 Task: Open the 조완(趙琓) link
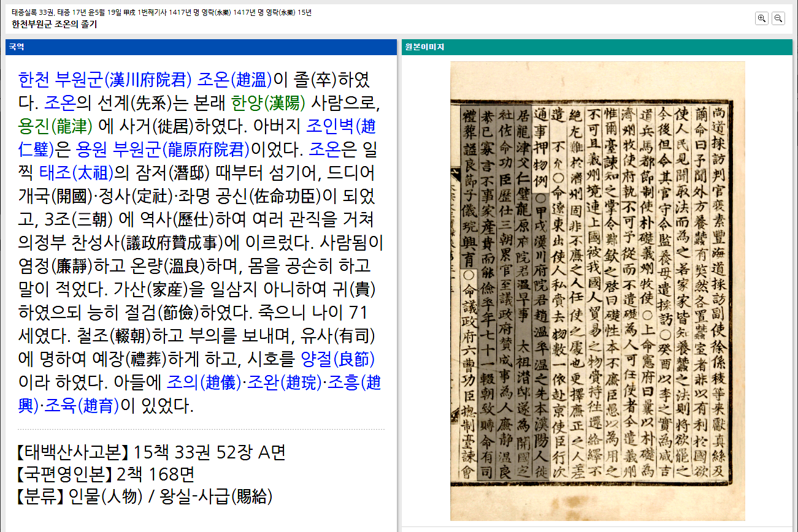pyautogui.click(x=285, y=382)
